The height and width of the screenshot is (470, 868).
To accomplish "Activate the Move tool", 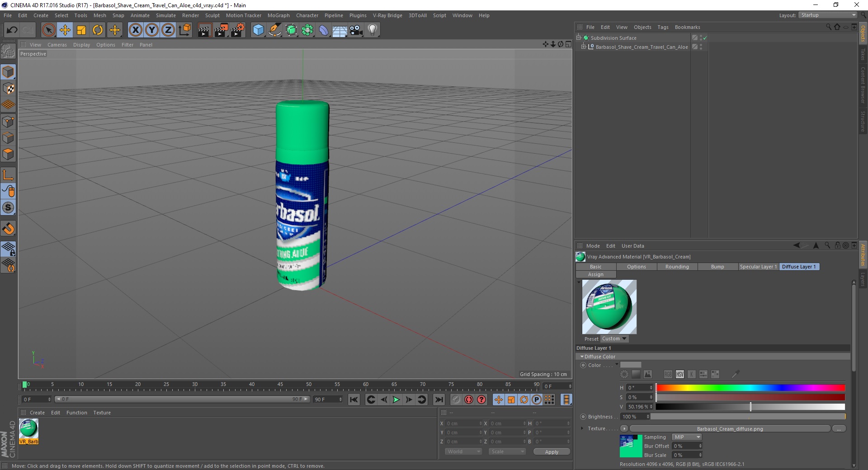I will [x=65, y=30].
